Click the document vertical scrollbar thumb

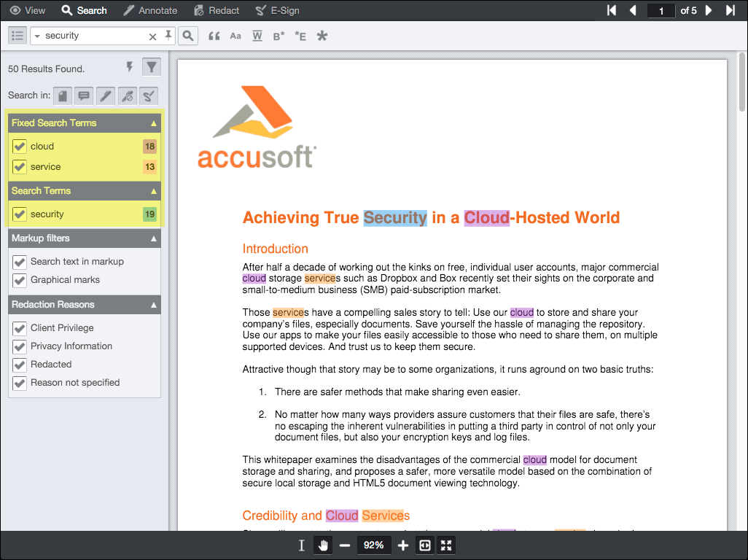[x=742, y=82]
